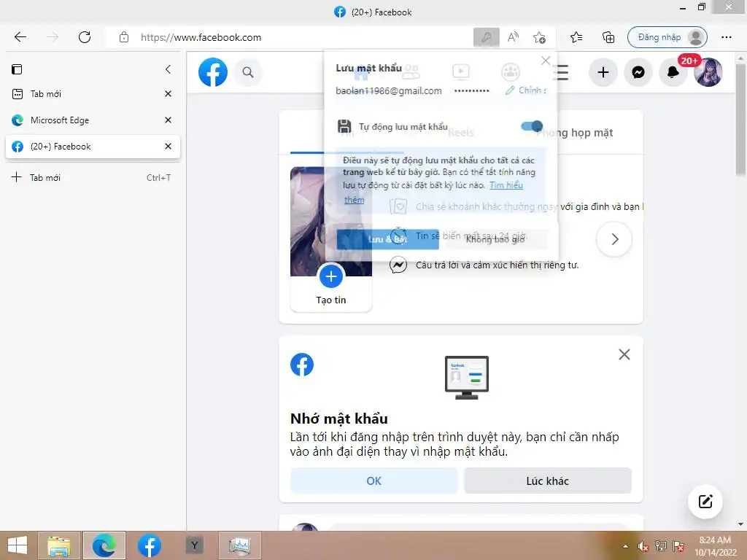Dismiss the Nhớ mật khẩu card
Image resolution: width=747 pixels, height=560 pixels.
(x=624, y=354)
